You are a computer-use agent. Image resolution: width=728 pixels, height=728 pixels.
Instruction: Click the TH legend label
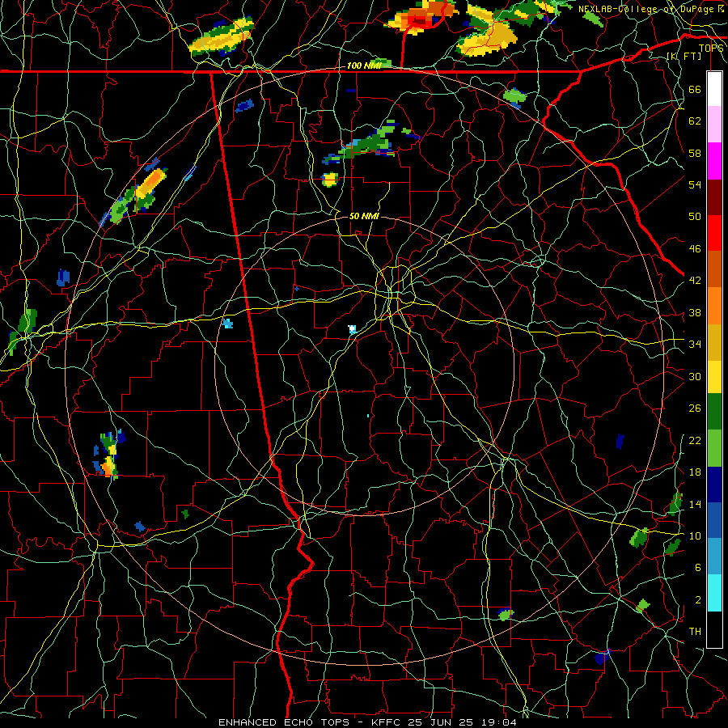click(x=695, y=632)
